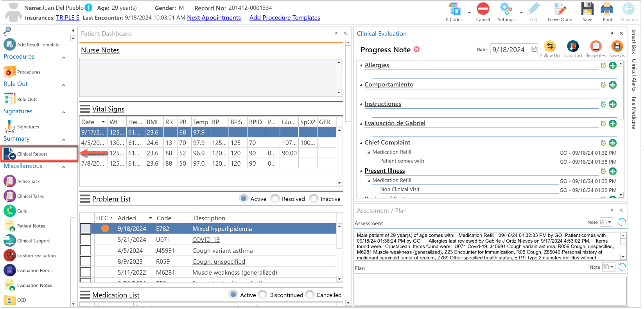The width and height of the screenshot is (644, 309).
Task: Collapse the Procedures sidebar section
Action: 64,57
